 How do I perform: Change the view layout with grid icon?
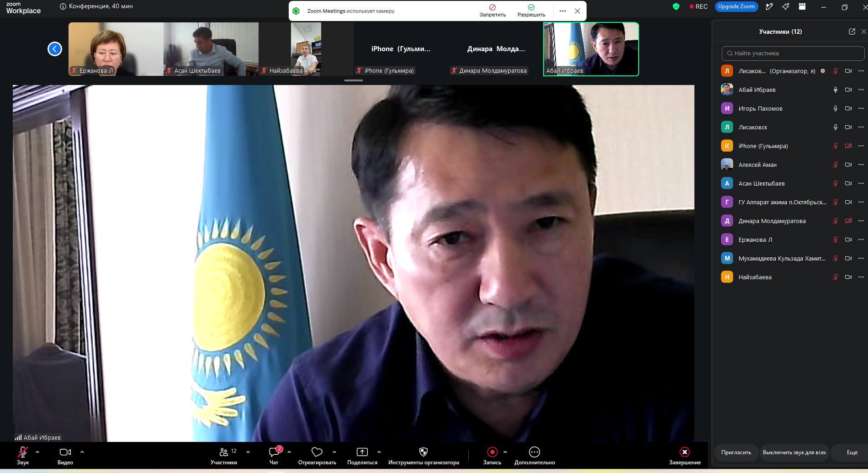click(802, 6)
